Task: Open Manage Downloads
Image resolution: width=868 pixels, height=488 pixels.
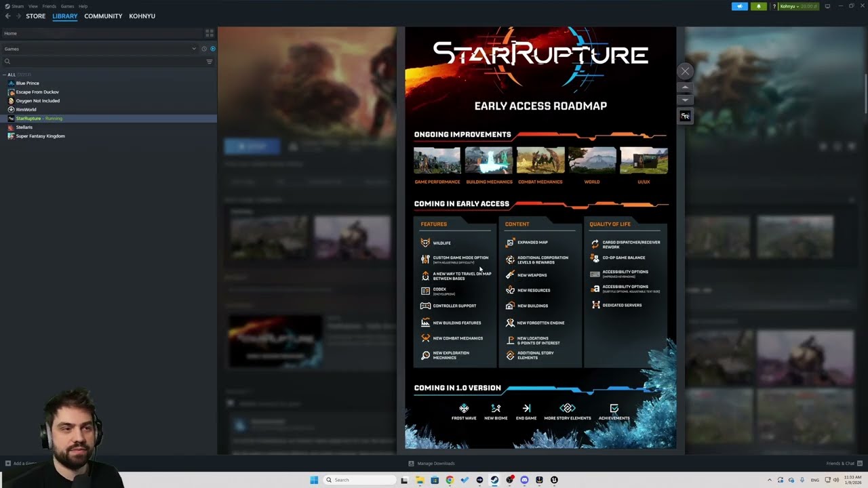Action: click(x=432, y=464)
